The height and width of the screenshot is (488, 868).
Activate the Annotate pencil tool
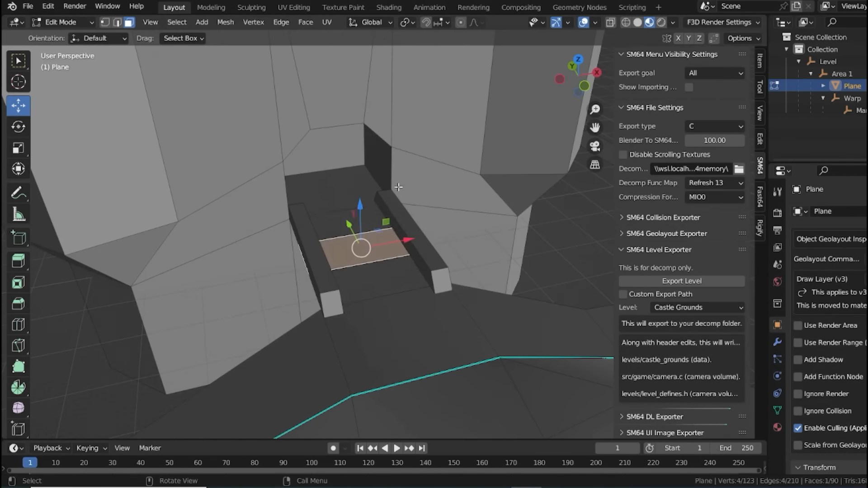click(x=18, y=193)
